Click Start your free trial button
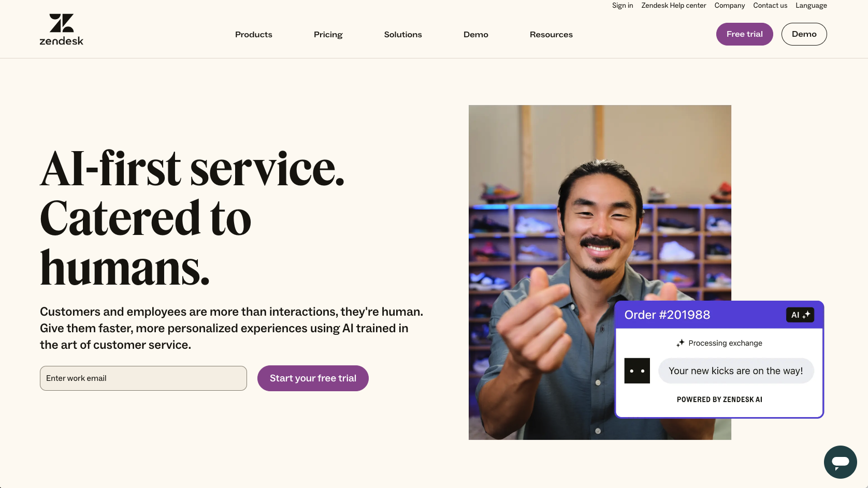Viewport: 868px width, 488px height. 313,378
